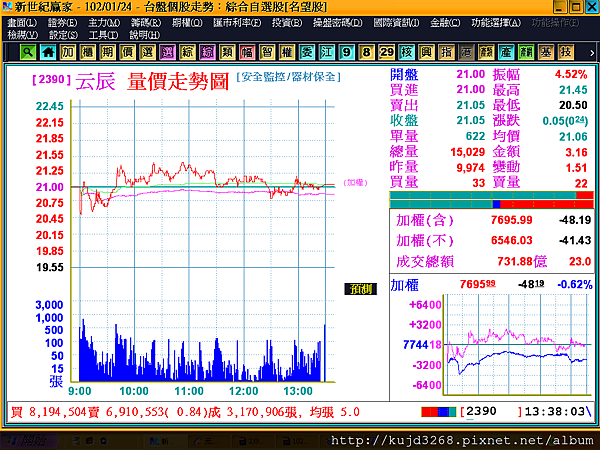Open the magenta 綜 toolbar icon

207,52
